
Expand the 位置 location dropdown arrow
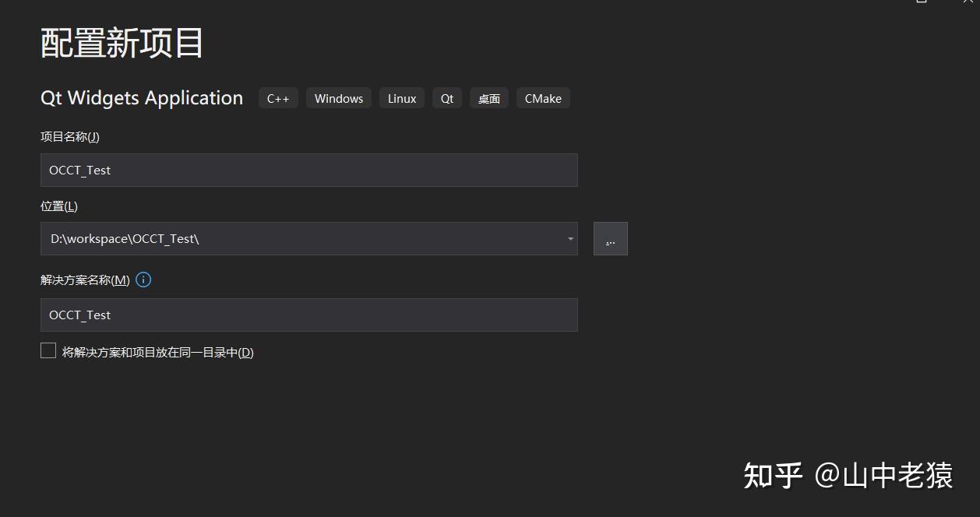571,239
